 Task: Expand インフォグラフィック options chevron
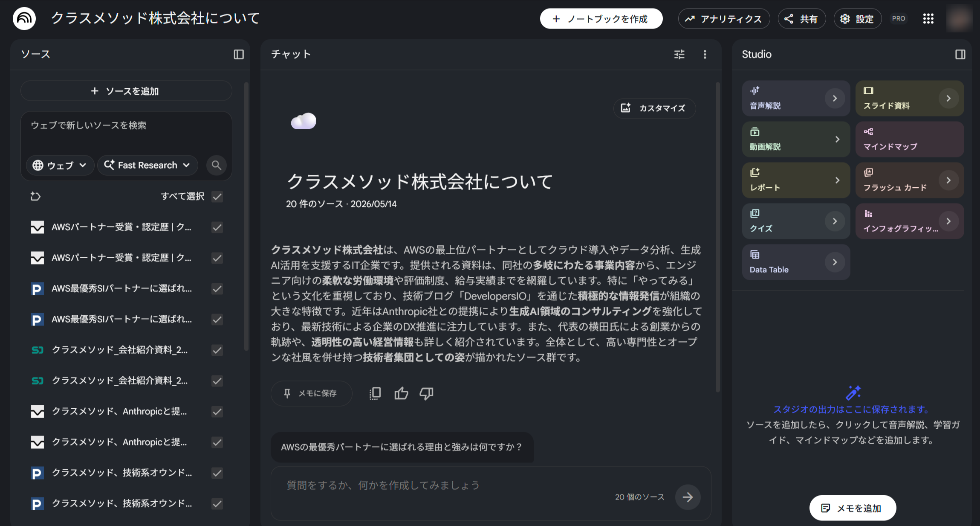[948, 221]
